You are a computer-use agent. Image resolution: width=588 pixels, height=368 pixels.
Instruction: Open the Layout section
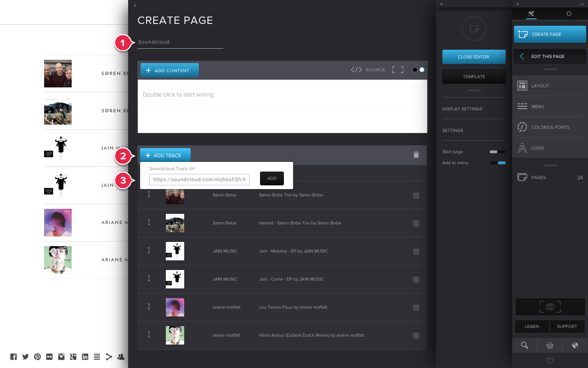[550, 86]
